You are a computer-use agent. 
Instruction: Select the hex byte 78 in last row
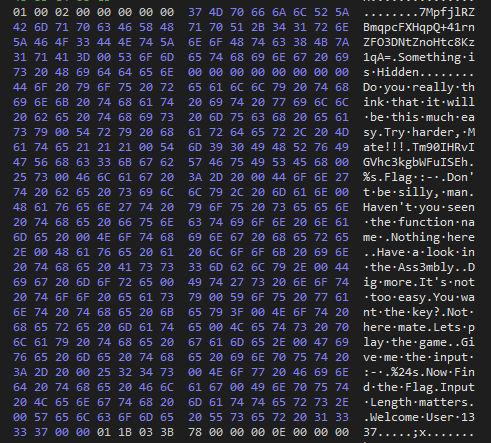[195, 432]
